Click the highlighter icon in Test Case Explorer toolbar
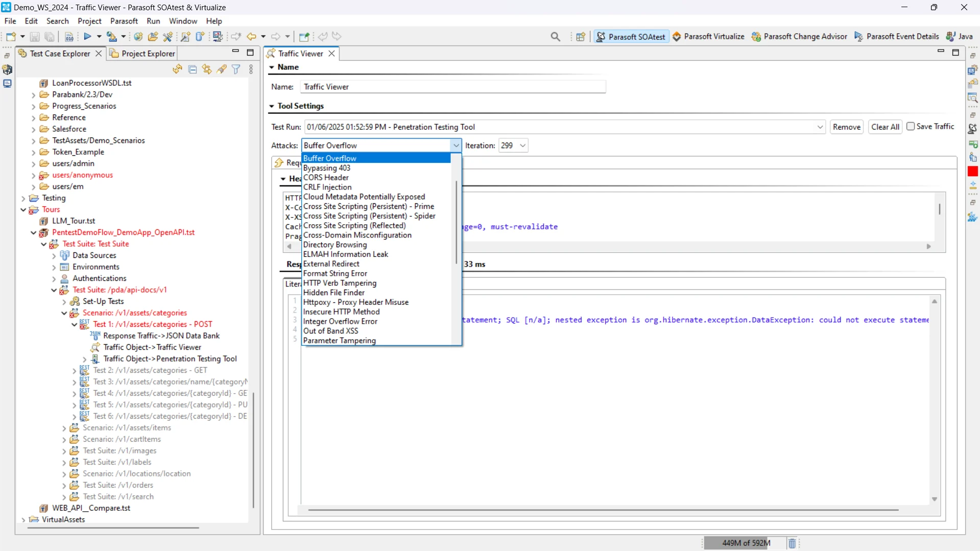980x551 pixels. pyautogui.click(x=222, y=69)
